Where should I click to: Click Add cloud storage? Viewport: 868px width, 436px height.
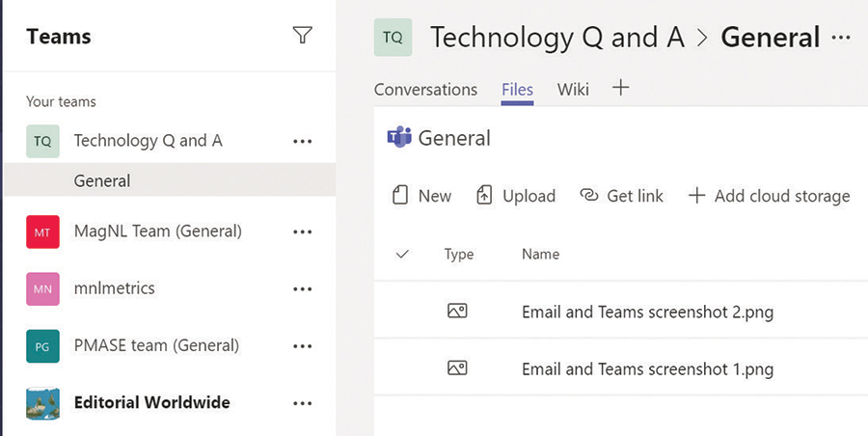coord(769,196)
